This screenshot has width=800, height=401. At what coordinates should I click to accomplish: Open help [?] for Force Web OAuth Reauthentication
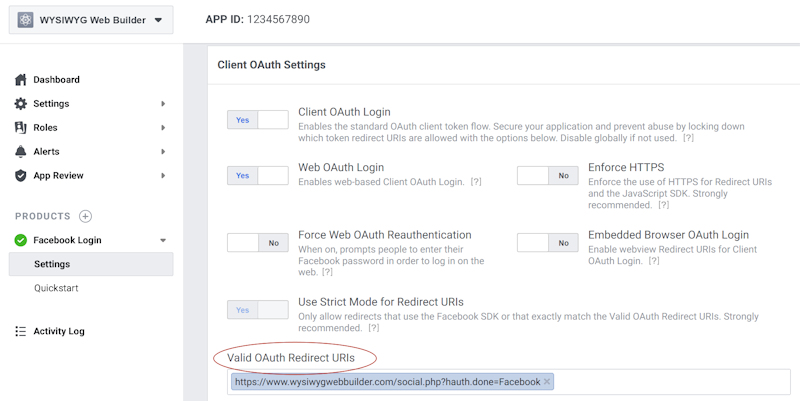click(327, 272)
